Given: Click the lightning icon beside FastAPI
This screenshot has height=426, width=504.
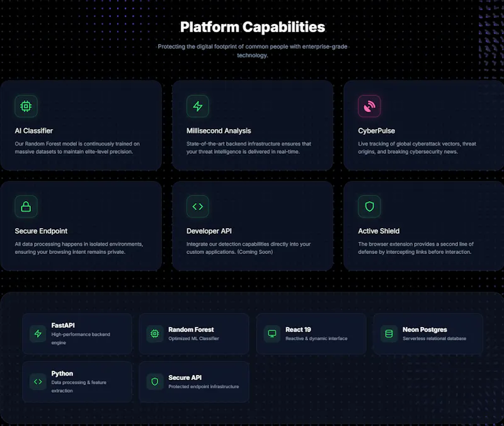Looking at the screenshot, I should (x=38, y=334).
